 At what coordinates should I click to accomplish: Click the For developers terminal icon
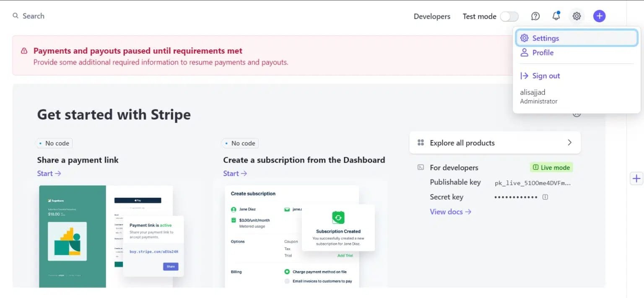[x=421, y=167]
